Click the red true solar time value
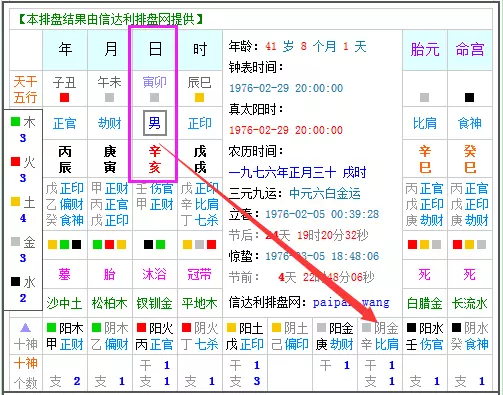 coord(286,130)
